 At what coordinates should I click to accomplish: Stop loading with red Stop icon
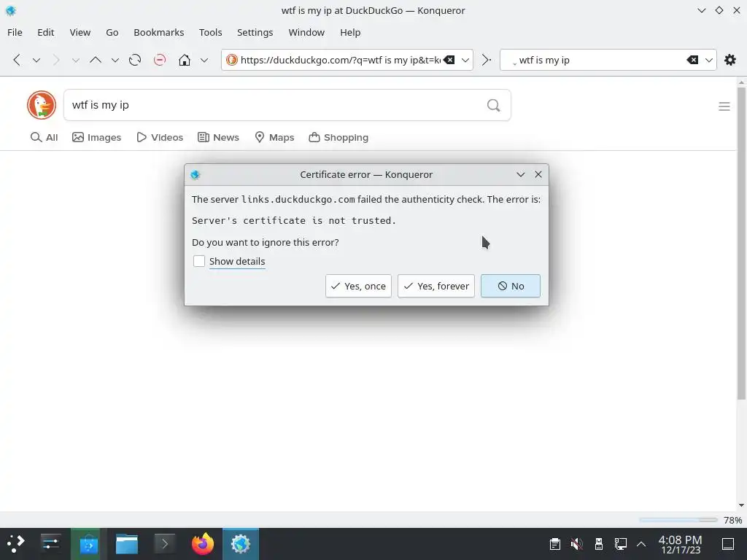[x=160, y=60]
